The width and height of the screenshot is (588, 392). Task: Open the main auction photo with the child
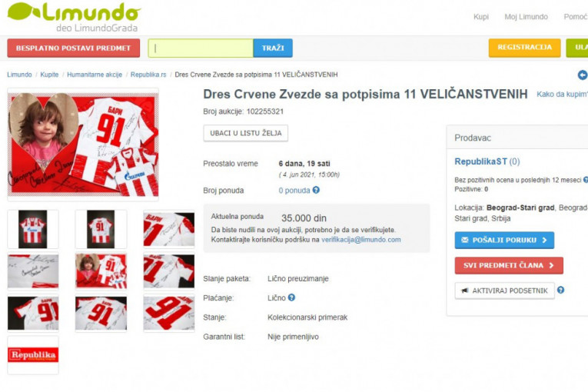(x=83, y=145)
